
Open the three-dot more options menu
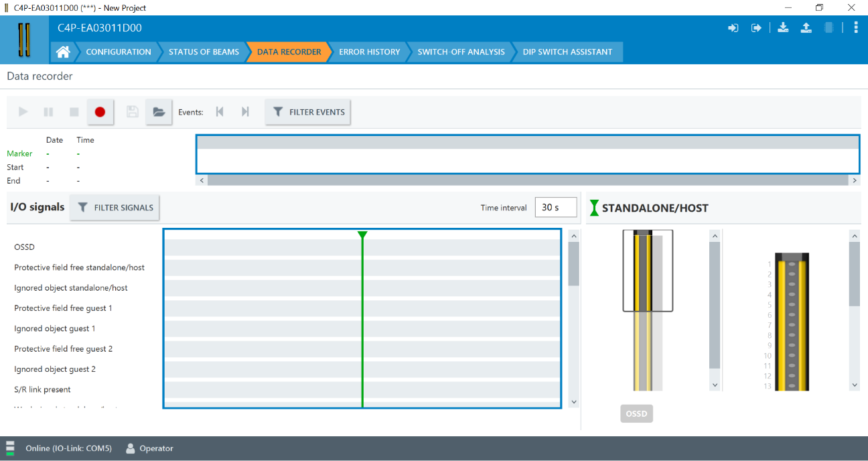click(856, 28)
